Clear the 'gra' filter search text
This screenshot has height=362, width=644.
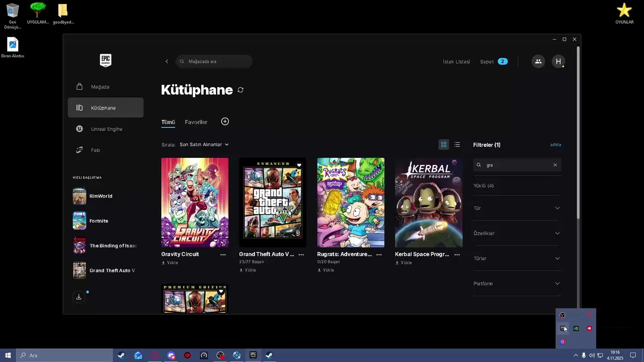tap(555, 165)
